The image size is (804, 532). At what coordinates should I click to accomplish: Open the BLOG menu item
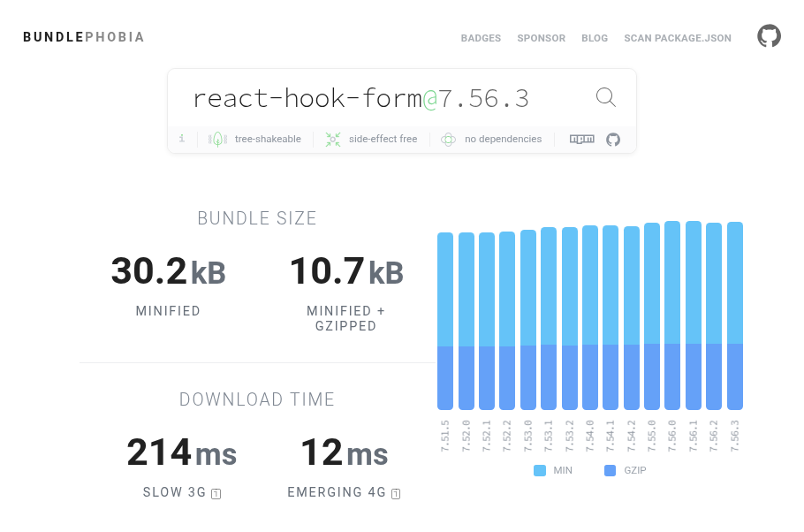[x=594, y=38]
